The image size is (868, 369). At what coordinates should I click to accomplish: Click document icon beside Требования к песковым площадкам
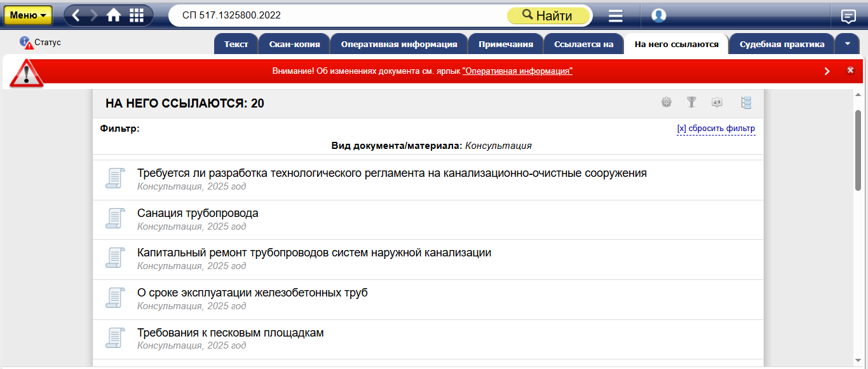tap(114, 338)
